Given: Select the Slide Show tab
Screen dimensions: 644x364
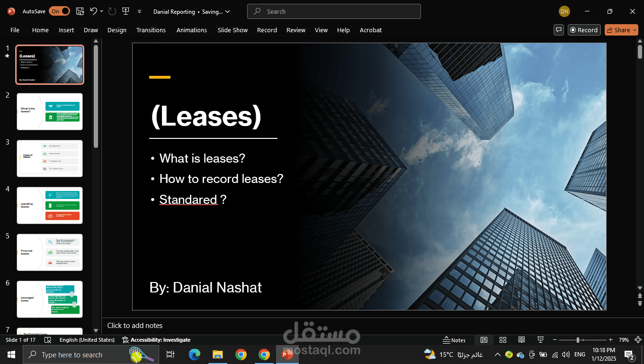Looking at the screenshot, I should click(x=233, y=30).
